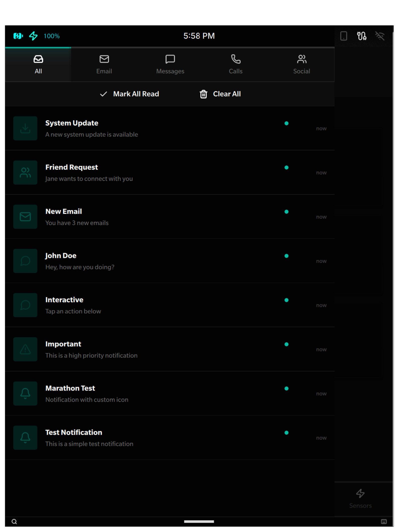Click the unread dot on Test Notification
Viewport: 399px width, 532px height.
286,433
